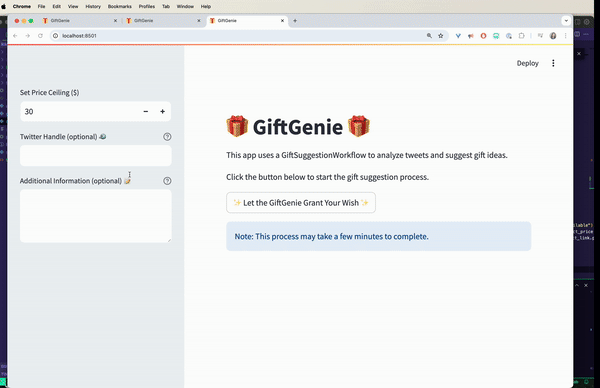Click the GiftSuggestionWorkflow description text
Screen dimensions: 600x388
click(x=367, y=155)
